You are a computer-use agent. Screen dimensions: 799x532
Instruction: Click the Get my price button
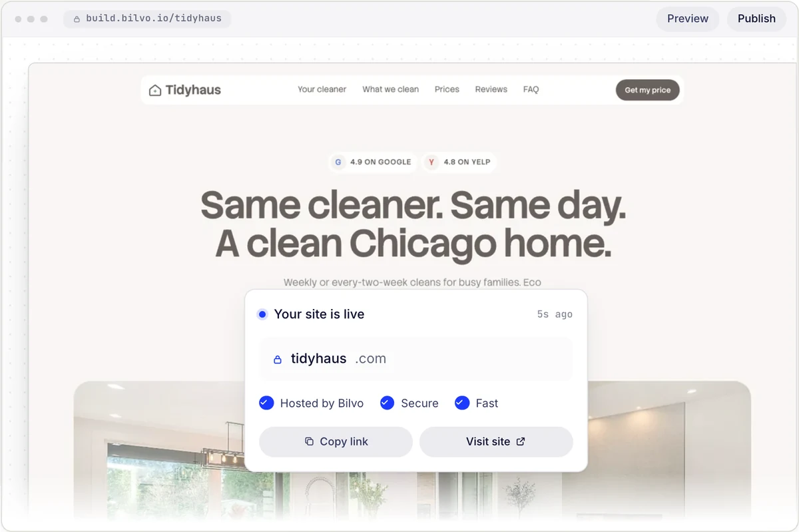point(648,90)
